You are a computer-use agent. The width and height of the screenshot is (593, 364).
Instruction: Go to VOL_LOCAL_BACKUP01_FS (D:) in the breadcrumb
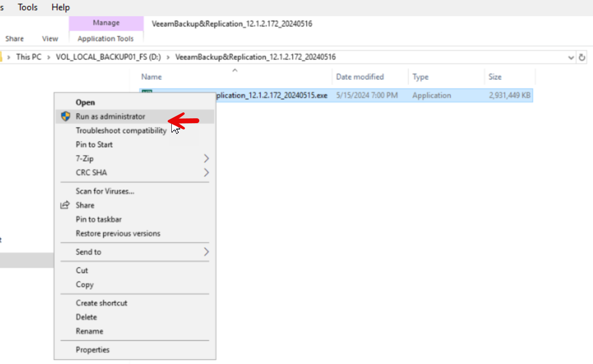point(108,57)
